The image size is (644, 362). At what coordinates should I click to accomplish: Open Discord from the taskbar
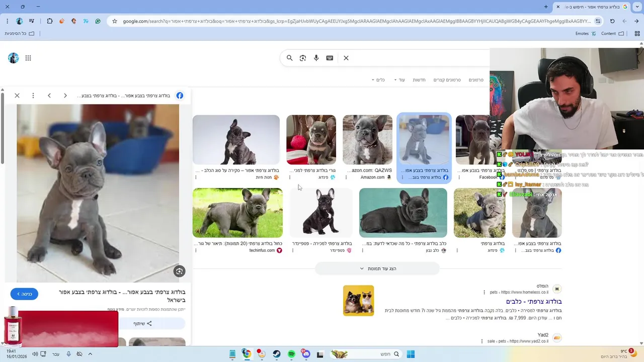click(x=306, y=354)
